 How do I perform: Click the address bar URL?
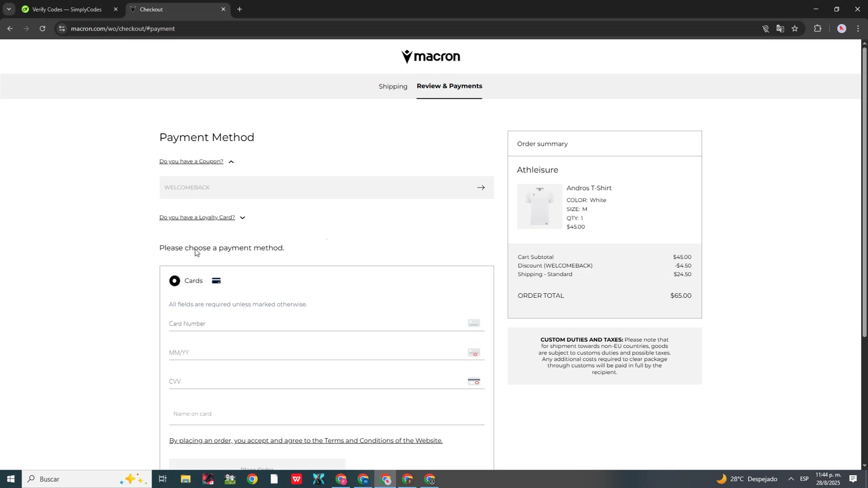pyautogui.click(x=123, y=28)
